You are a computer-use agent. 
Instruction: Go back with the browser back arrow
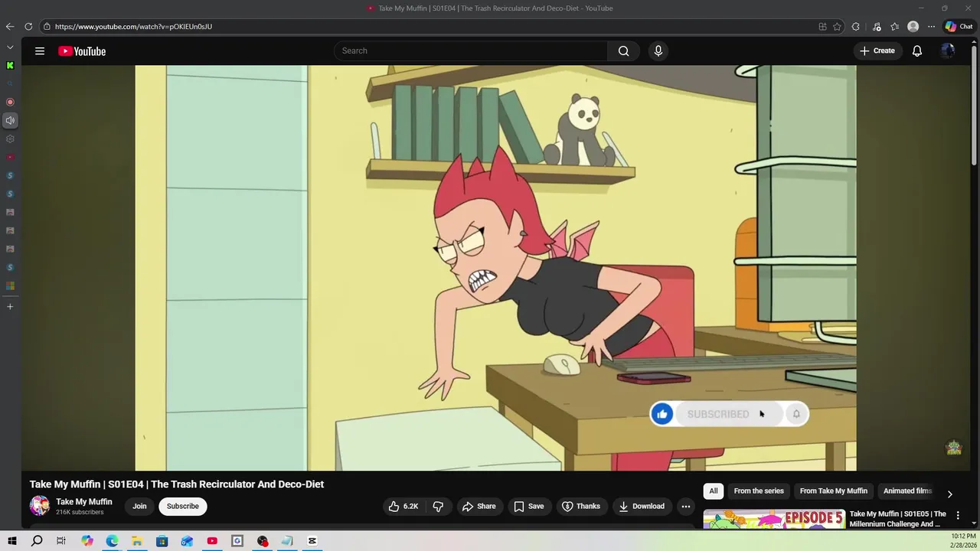coord(10,27)
